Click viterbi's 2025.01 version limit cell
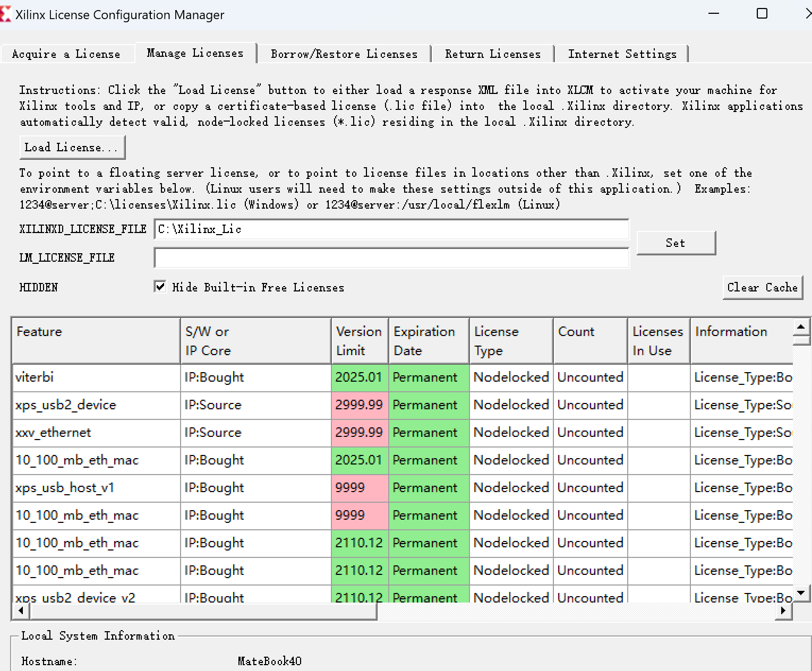Screen dimensions: 812x671 [x=360, y=377]
